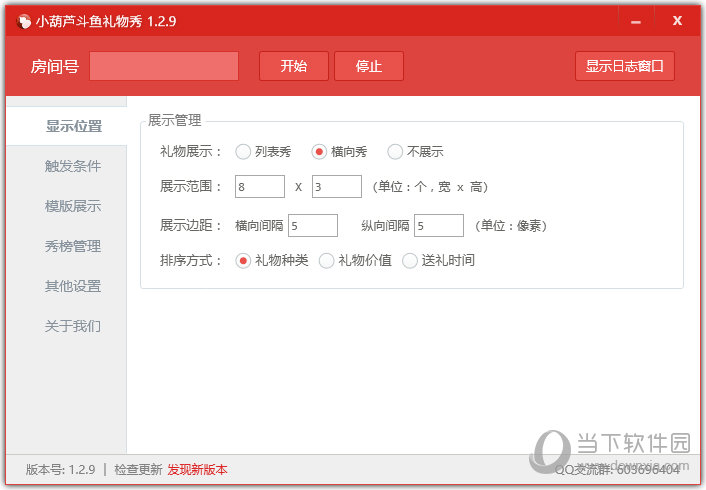Click the 礼物展示： label
706x490 pixels.
(x=191, y=151)
